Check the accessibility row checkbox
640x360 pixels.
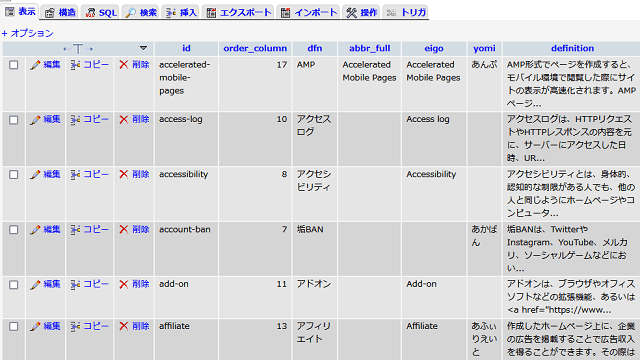pyautogui.click(x=13, y=175)
